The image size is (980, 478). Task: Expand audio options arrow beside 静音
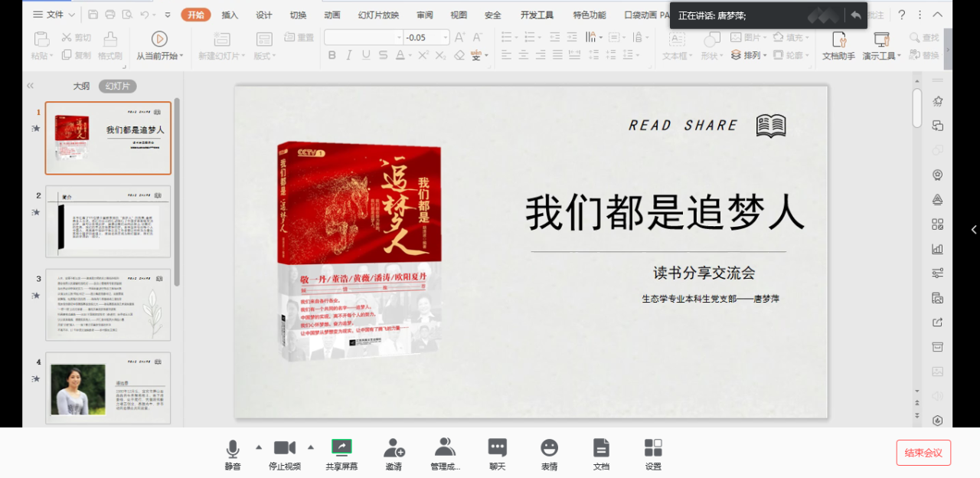258,447
